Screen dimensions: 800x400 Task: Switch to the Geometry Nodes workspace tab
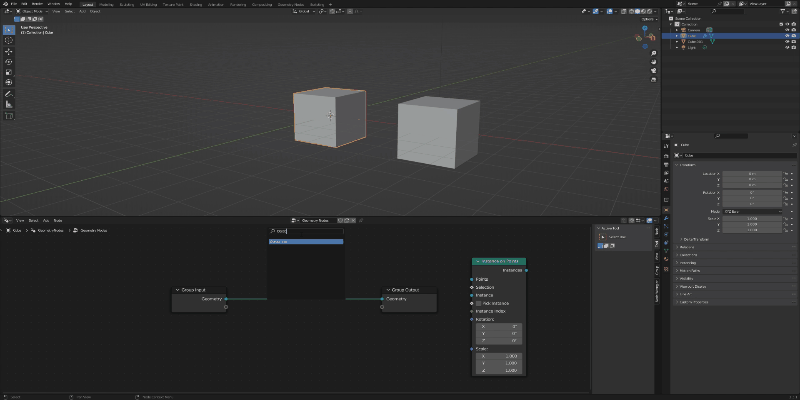click(x=293, y=4)
